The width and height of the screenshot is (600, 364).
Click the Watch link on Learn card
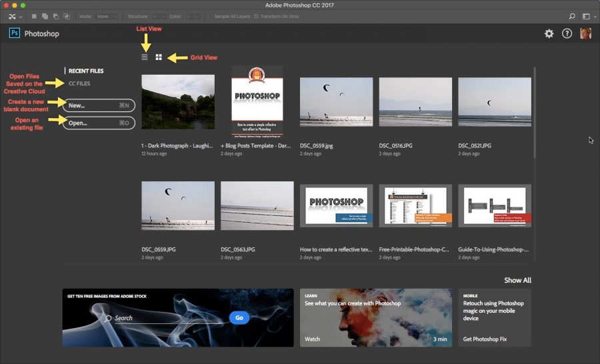tap(312, 339)
